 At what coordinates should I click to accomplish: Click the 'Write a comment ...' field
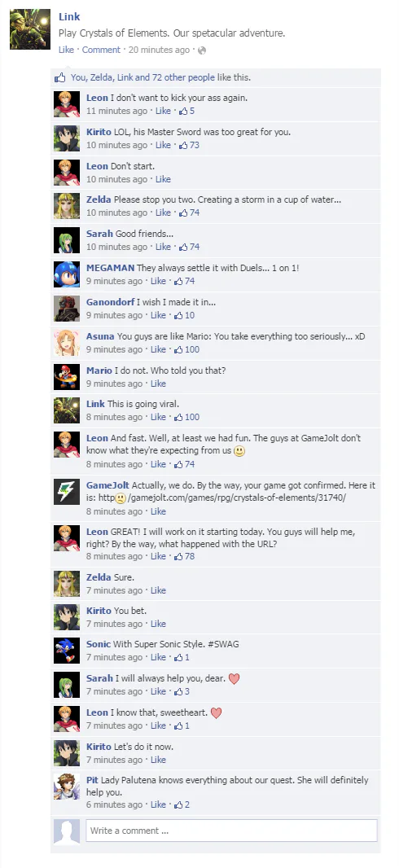click(x=231, y=831)
